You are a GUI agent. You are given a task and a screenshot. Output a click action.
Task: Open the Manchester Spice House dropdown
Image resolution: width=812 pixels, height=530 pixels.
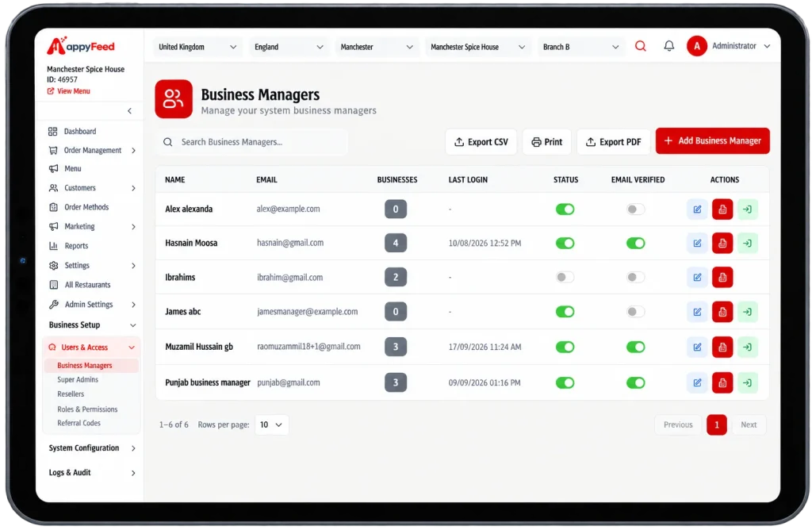click(x=477, y=47)
